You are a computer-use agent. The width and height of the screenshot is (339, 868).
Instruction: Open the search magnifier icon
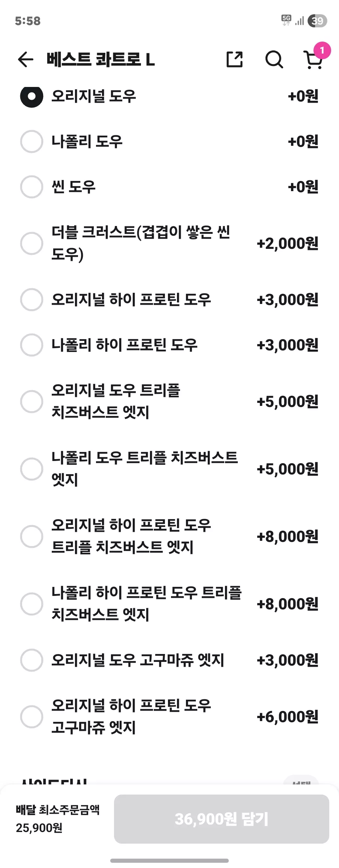click(x=274, y=59)
